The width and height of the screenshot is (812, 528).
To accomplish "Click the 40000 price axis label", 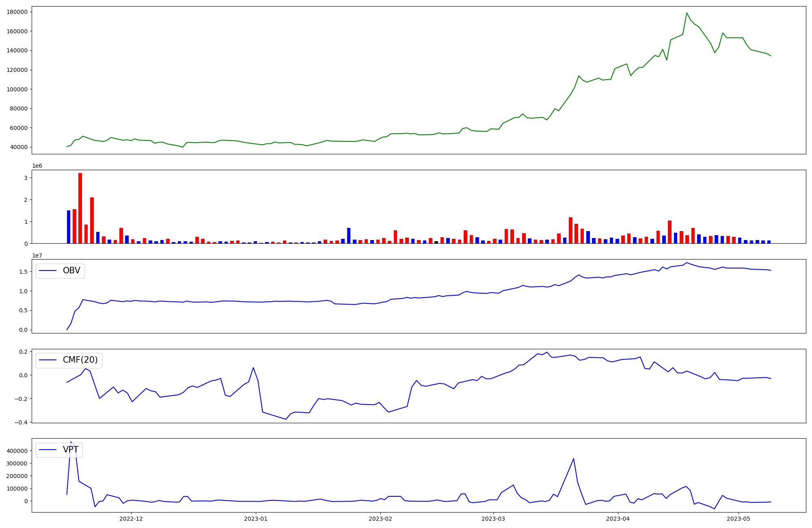I will click(19, 147).
